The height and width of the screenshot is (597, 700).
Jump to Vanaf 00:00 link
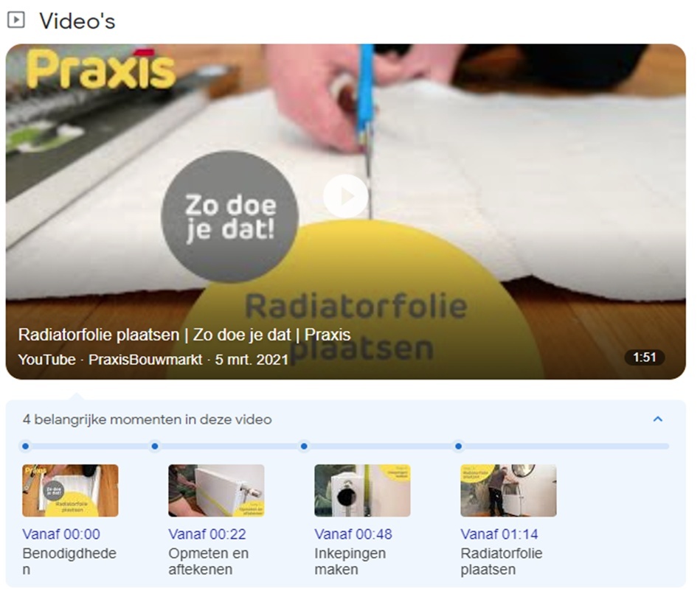click(61, 534)
